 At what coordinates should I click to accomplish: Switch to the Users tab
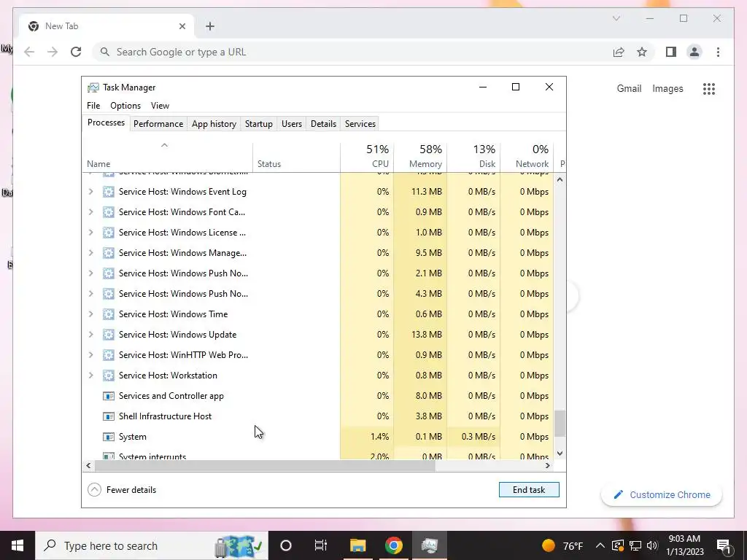pos(292,124)
